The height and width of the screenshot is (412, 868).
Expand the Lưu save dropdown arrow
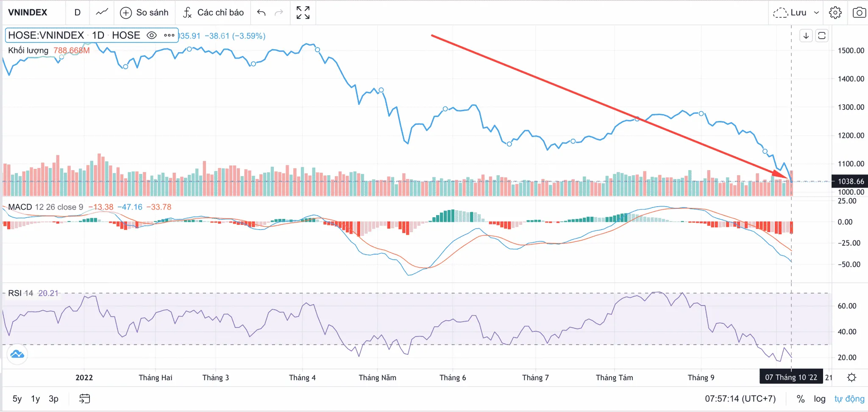816,13
